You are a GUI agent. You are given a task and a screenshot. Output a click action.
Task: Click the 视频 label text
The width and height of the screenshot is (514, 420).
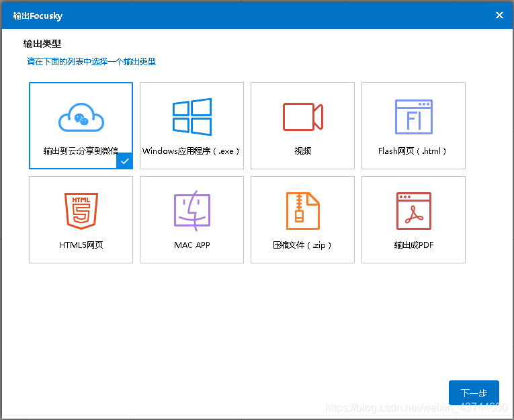(302, 151)
